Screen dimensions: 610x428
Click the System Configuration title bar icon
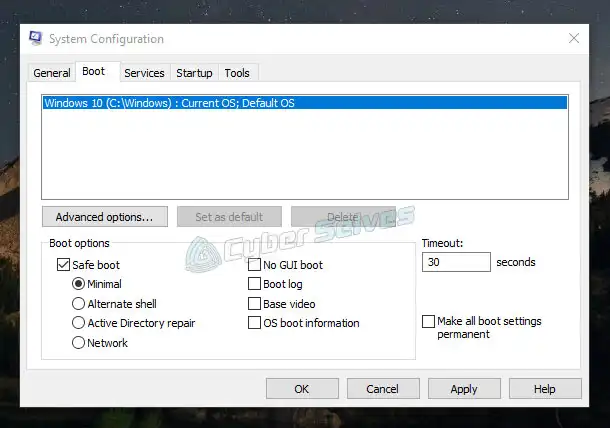coord(35,38)
